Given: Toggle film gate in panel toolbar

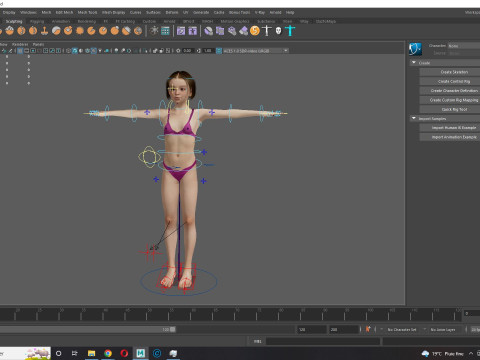Looking at the screenshot, I should [27, 51].
